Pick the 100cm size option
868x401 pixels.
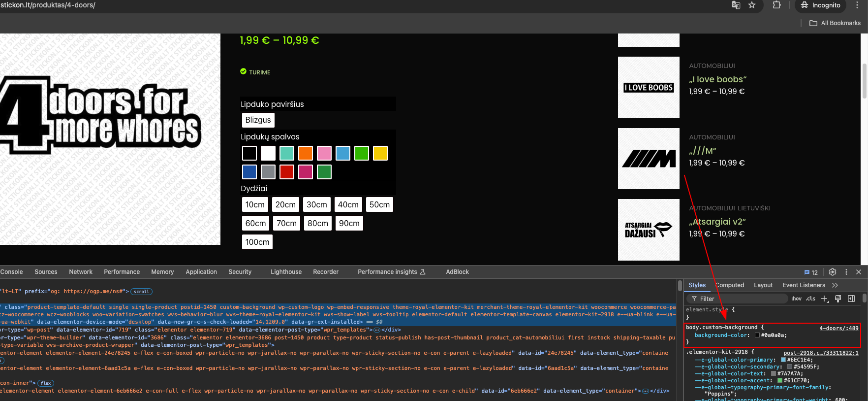click(257, 242)
